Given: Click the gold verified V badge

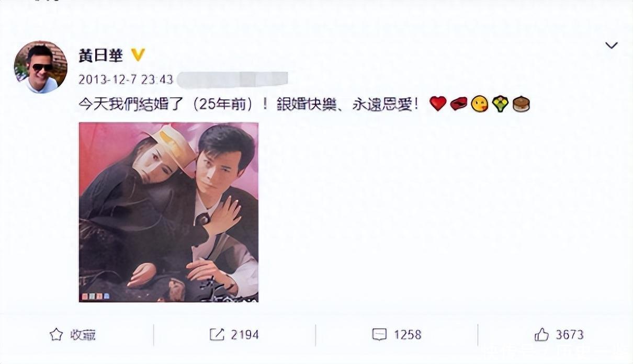Looking at the screenshot, I should pos(138,55).
